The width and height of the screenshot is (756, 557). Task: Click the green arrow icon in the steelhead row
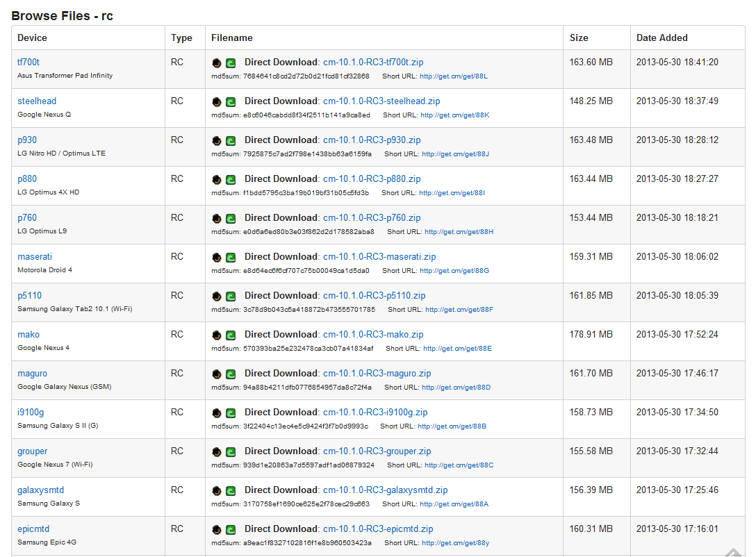point(231,102)
